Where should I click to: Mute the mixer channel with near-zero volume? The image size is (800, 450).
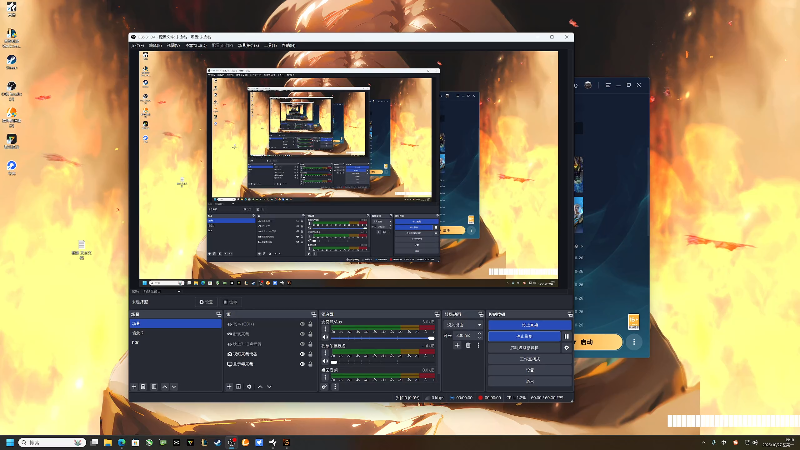(326, 362)
